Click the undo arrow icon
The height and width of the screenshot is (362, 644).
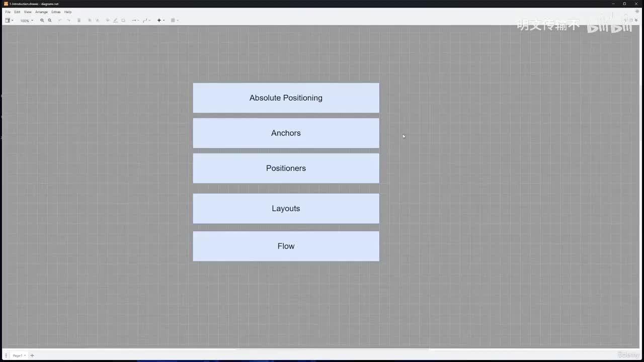60,21
